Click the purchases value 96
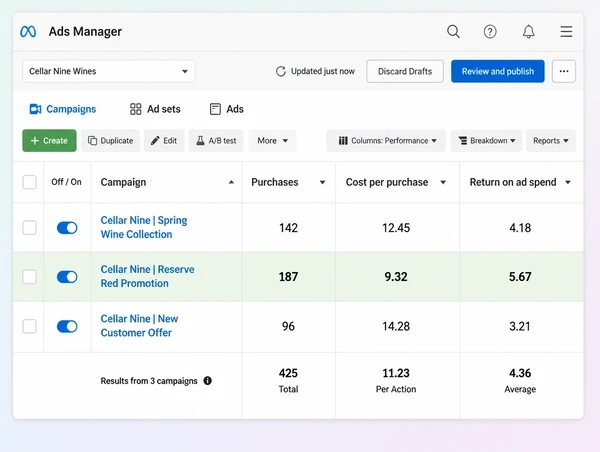This screenshot has height=452, width=600. tap(289, 326)
